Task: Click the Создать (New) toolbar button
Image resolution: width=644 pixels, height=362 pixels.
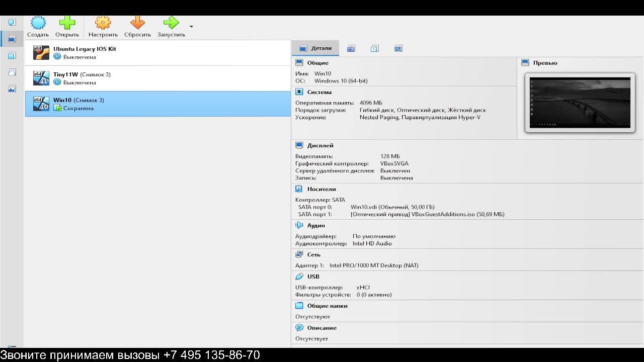Action: 38,27
